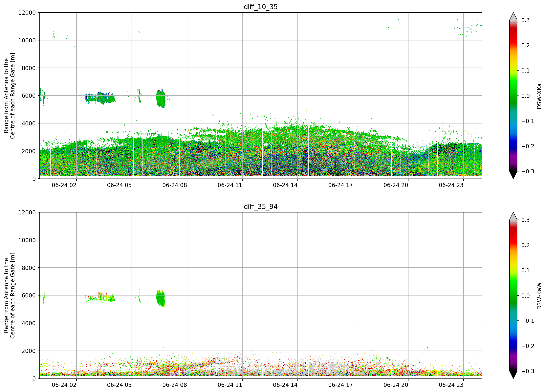Image resolution: width=546 pixels, height=392 pixels.
Task: Click the 8000 y-tick in diff_10_35 plot
Action: pos(29,68)
